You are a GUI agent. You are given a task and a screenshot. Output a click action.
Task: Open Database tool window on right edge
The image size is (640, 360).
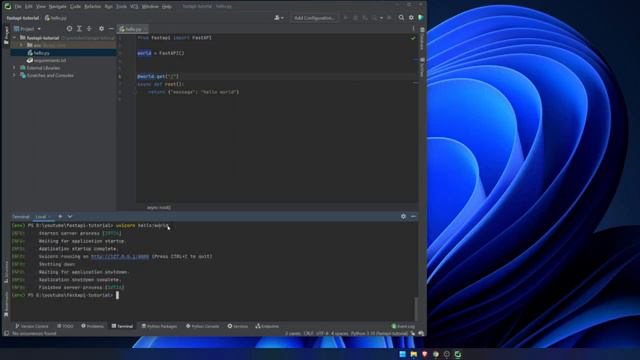tap(422, 39)
